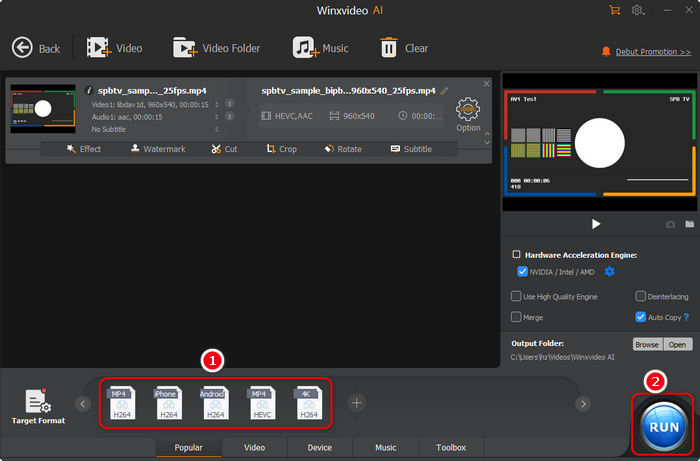The width and height of the screenshot is (700, 461).
Task: Enable the Deinterlacing checkbox
Action: pyautogui.click(x=640, y=297)
